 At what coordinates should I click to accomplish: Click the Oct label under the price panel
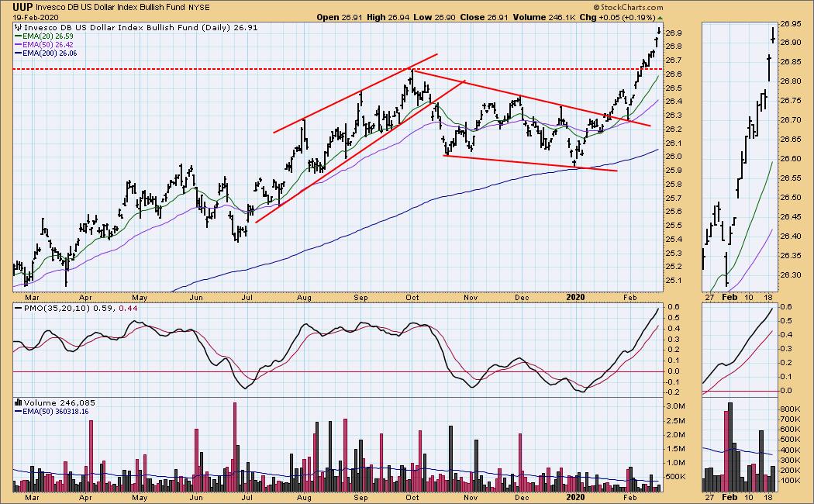click(x=412, y=298)
